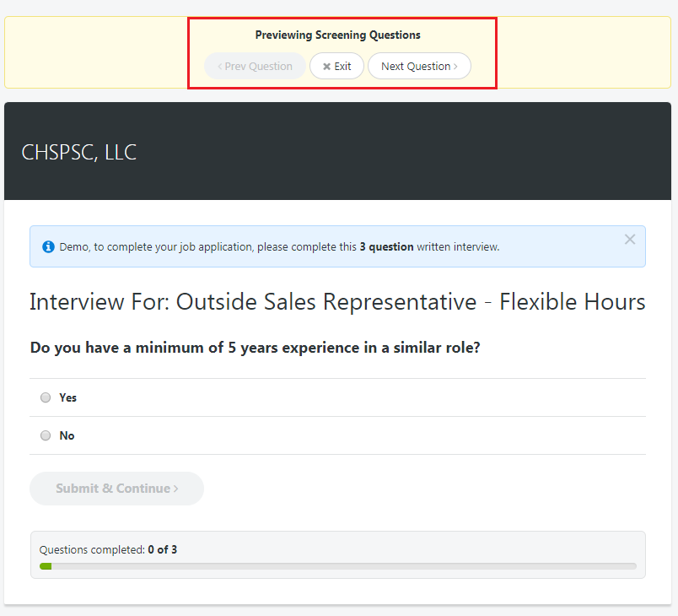This screenshot has width=678, height=616.
Task: Click the Previewing Screening Questions title
Action: tap(337, 35)
